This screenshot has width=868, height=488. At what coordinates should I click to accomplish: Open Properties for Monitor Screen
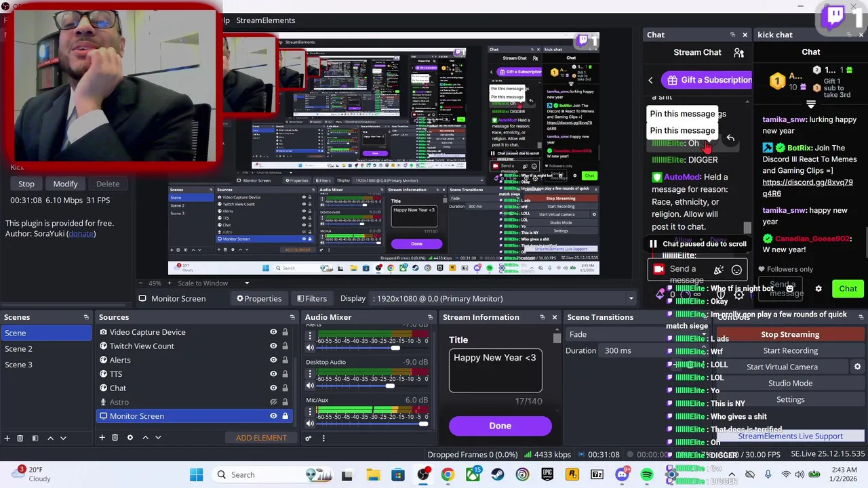pyautogui.click(x=258, y=298)
